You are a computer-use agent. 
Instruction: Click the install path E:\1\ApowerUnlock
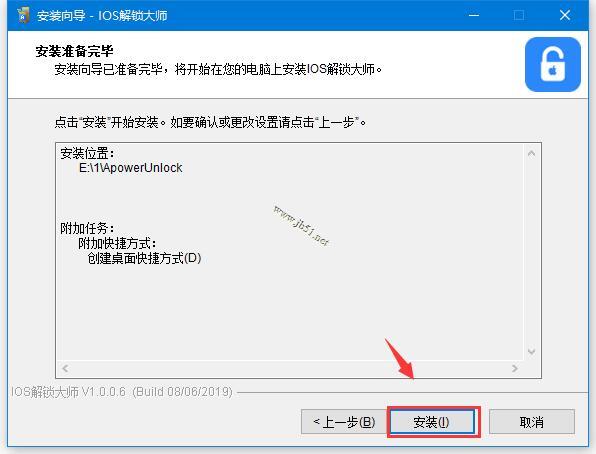pyautogui.click(x=130, y=168)
